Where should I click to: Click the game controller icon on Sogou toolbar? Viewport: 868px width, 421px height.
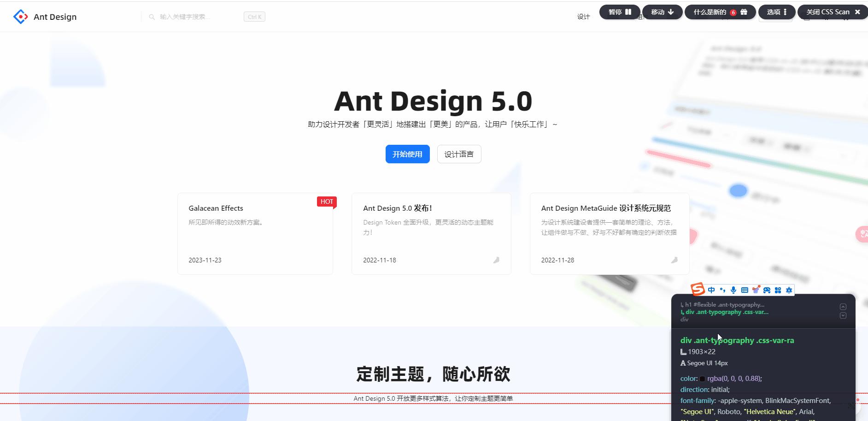(x=767, y=290)
